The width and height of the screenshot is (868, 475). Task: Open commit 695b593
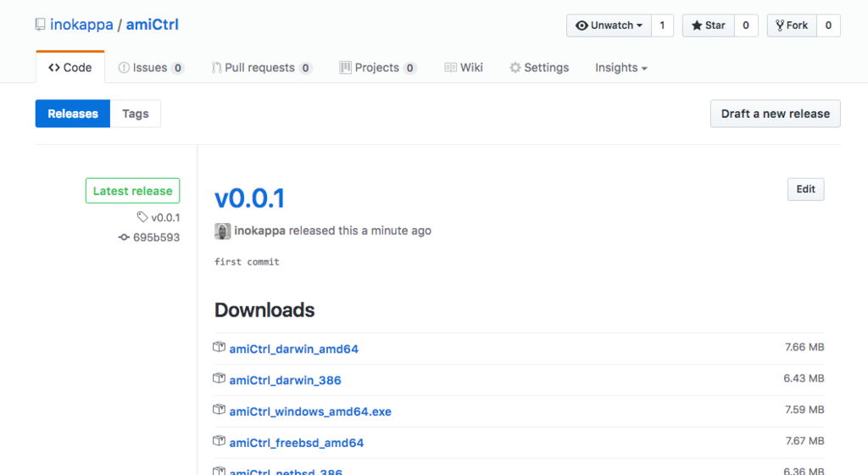pos(156,237)
